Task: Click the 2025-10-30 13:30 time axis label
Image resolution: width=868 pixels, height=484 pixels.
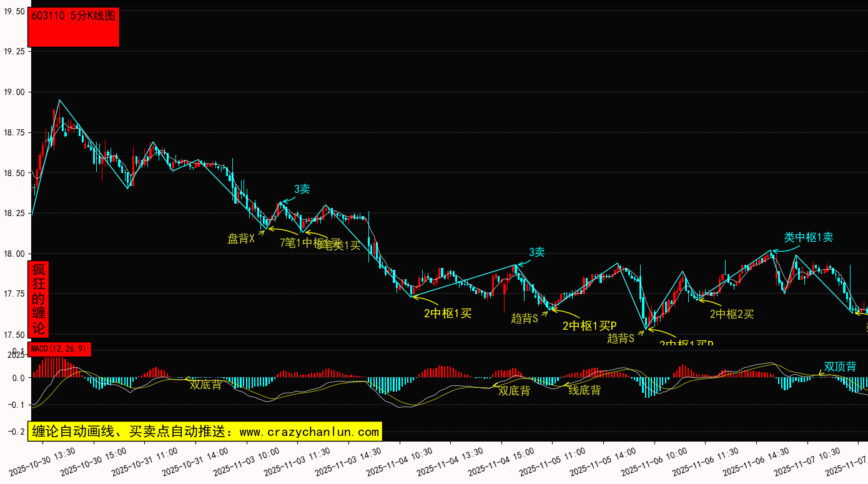Action: point(43,461)
